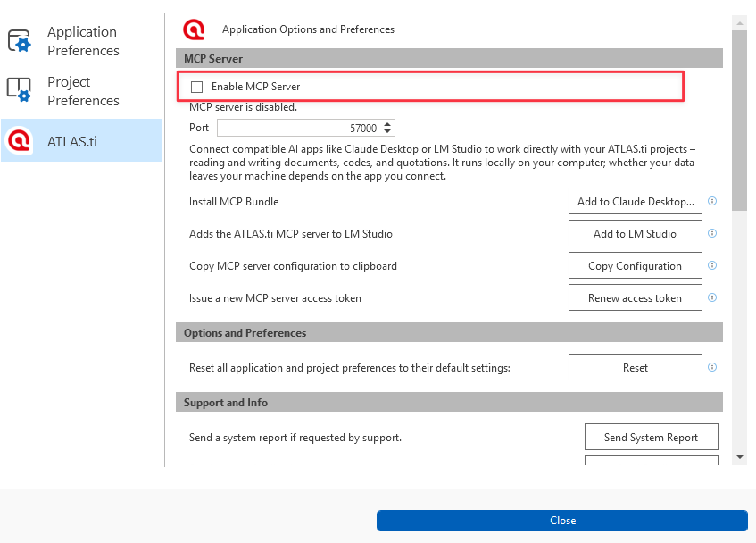Decrease port number with down arrow

point(387,131)
